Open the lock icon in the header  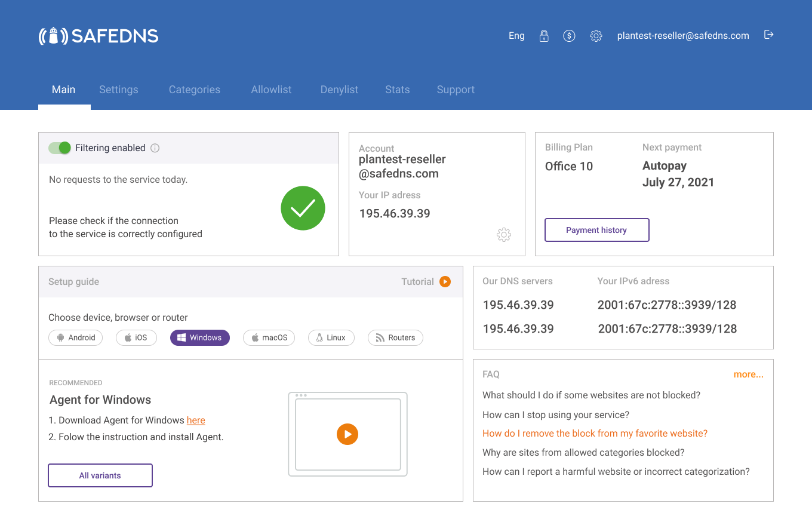544,35
